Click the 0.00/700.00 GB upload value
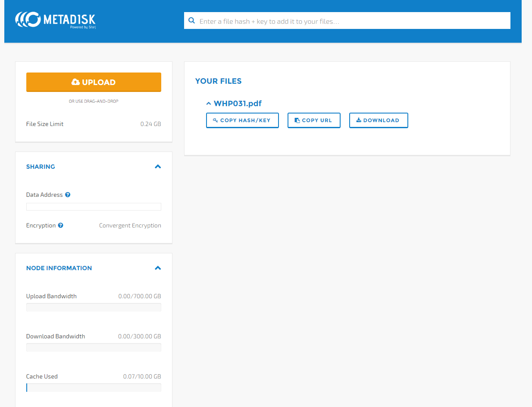The height and width of the screenshot is (407, 532). pos(140,296)
